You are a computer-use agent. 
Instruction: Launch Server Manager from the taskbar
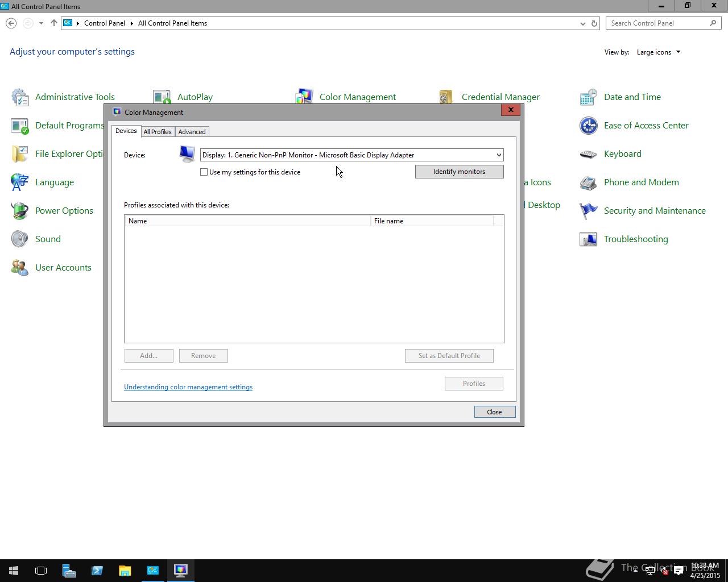click(x=69, y=571)
